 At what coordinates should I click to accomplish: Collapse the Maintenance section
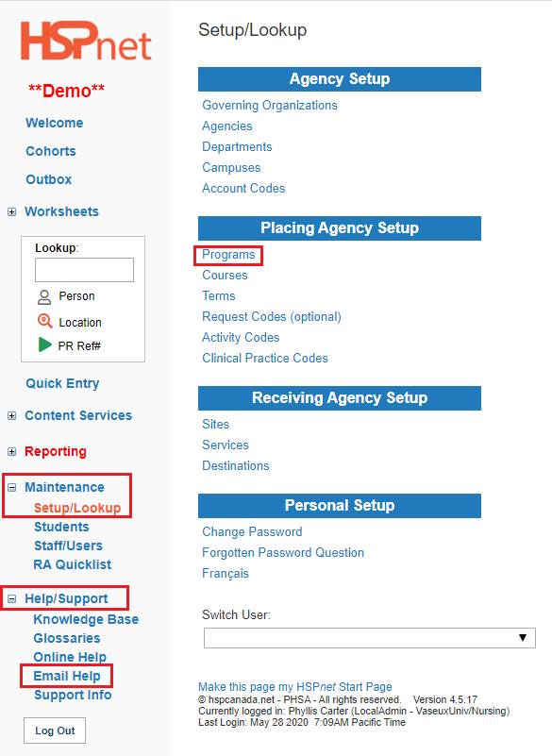pos(12,487)
